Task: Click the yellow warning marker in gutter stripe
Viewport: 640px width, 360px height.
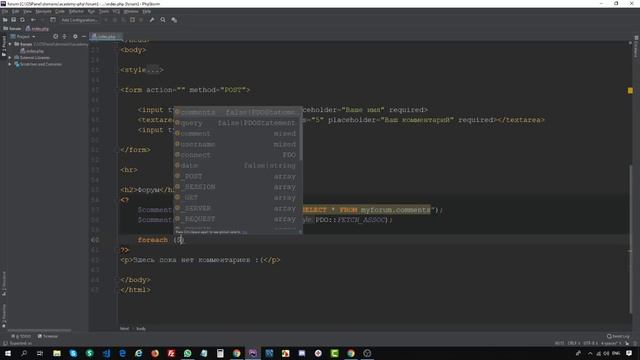Action: point(630,91)
